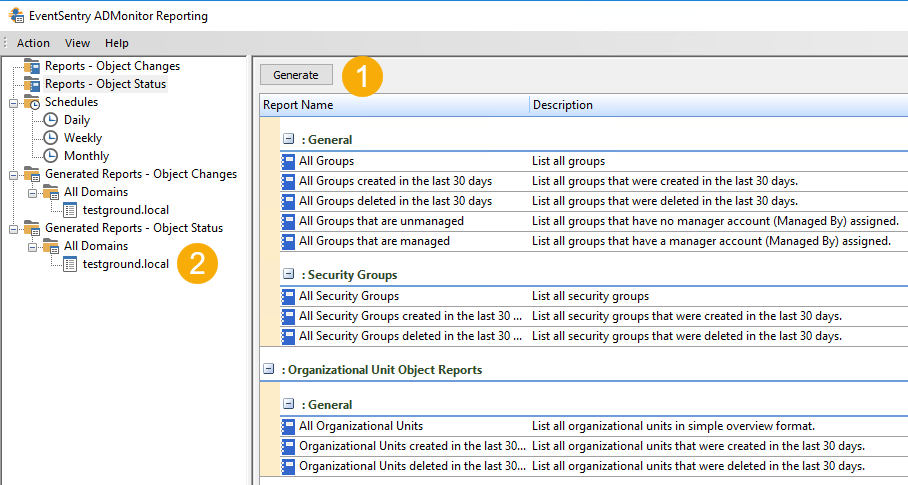Select All Groups created in the last 30 days
908x485 pixels.
point(594,181)
